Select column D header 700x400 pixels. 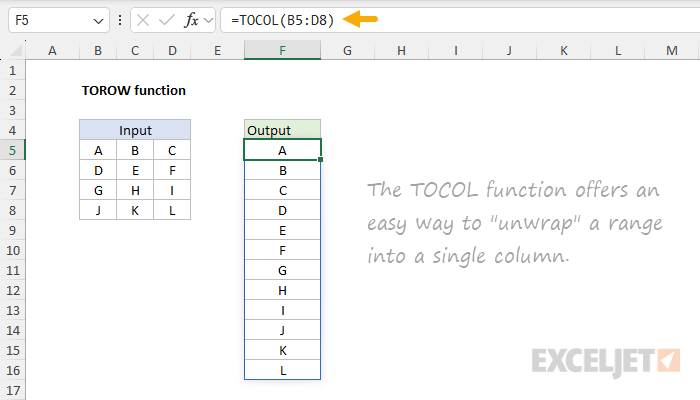[x=172, y=50]
